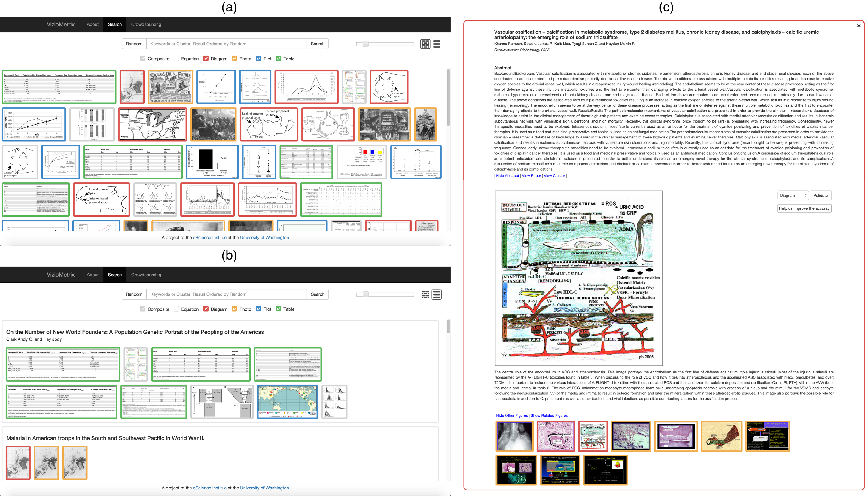Click 'Cardiovascular Diabetology 2005' journal text
Viewport: 868px width, 496px height.
click(x=522, y=50)
